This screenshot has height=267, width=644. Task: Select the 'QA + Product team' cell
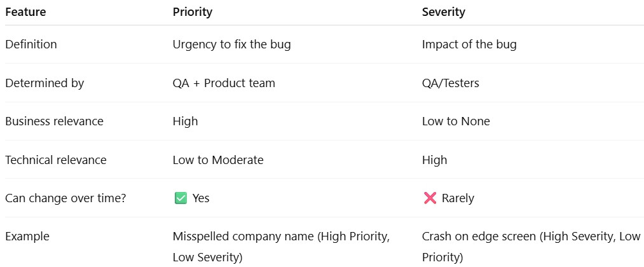224,83
